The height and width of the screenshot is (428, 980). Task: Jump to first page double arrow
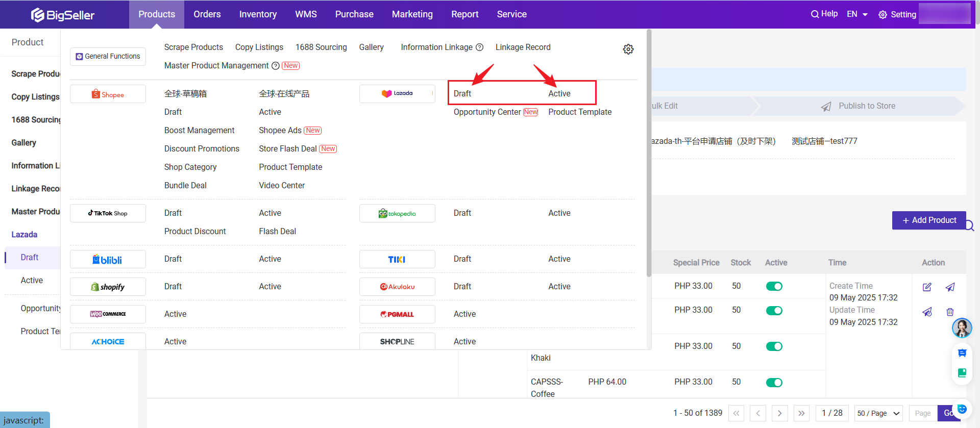(x=736, y=413)
